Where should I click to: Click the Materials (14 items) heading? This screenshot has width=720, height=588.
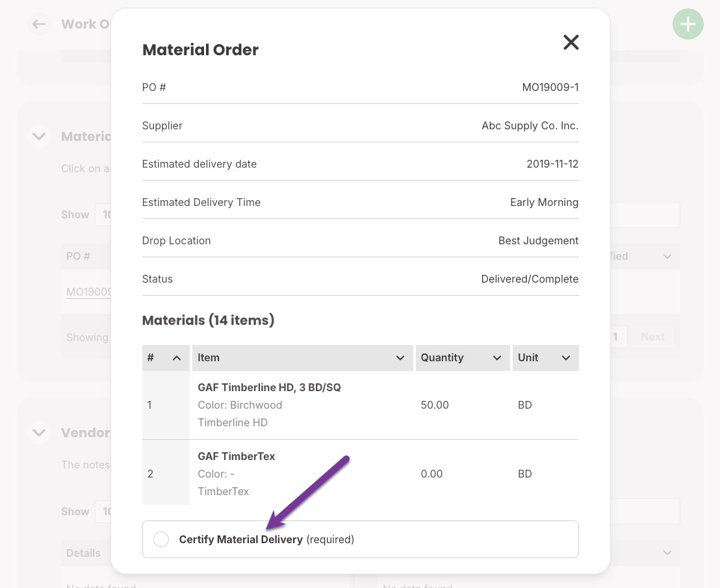click(208, 320)
